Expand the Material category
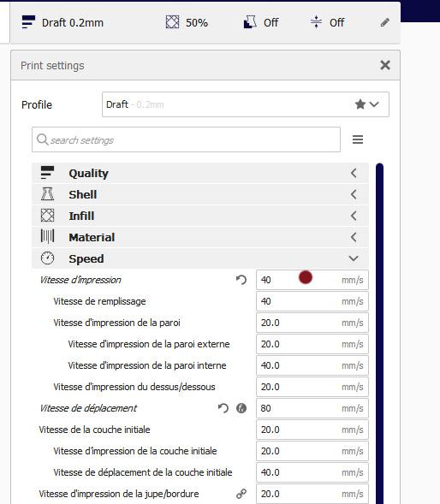Image resolution: width=440 pixels, height=504 pixels. tap(200, 237)
